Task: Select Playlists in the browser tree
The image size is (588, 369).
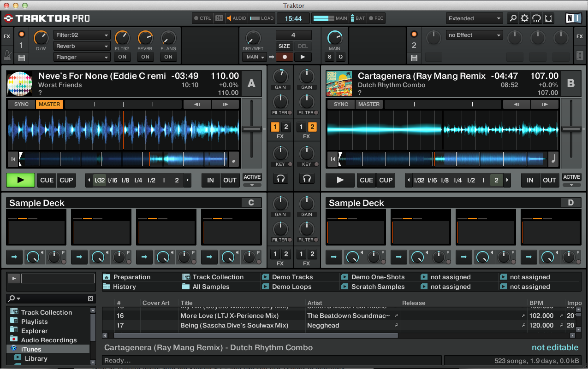Action: click(x=34, y=322)
